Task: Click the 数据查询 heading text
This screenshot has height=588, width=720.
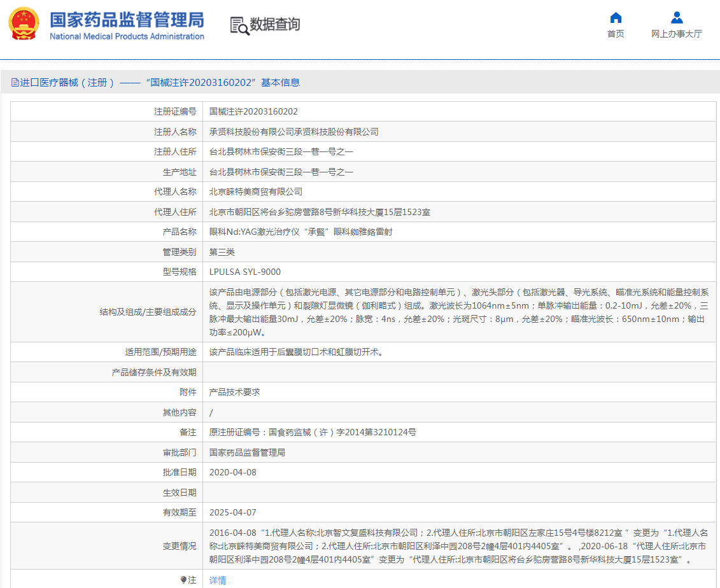Action: pos(274,25)
